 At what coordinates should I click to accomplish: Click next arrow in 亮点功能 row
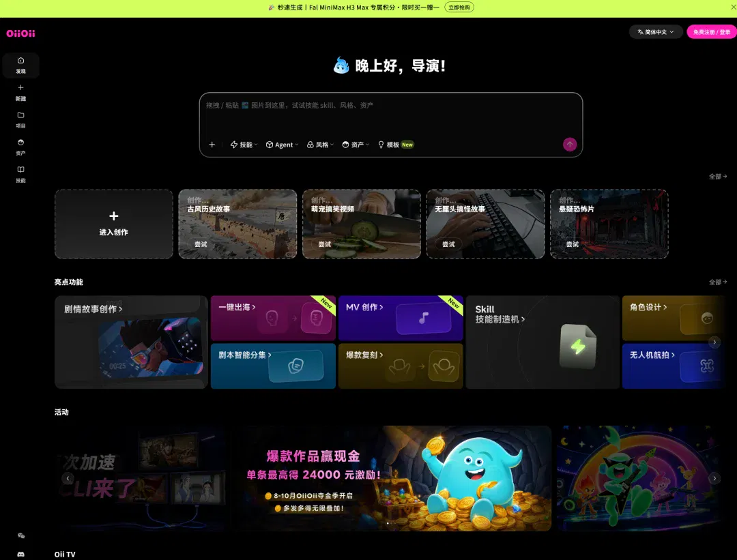pyautogui.click(x=714, y=342)
